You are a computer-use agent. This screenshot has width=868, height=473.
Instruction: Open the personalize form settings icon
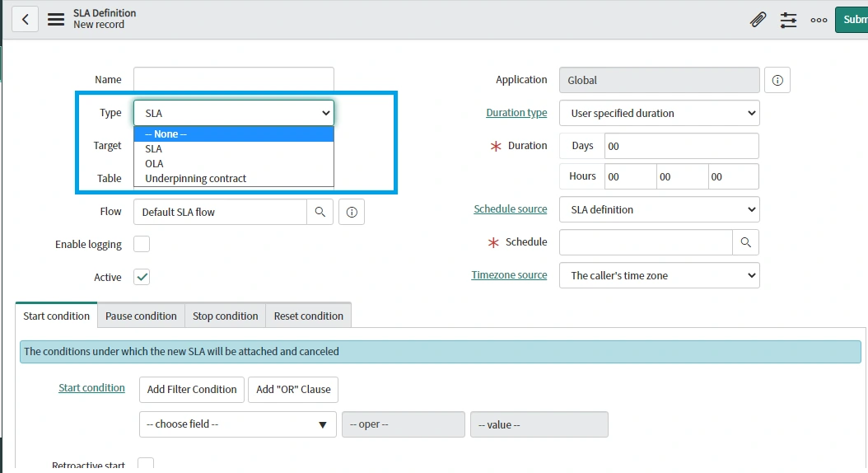(x=788, y=20)
